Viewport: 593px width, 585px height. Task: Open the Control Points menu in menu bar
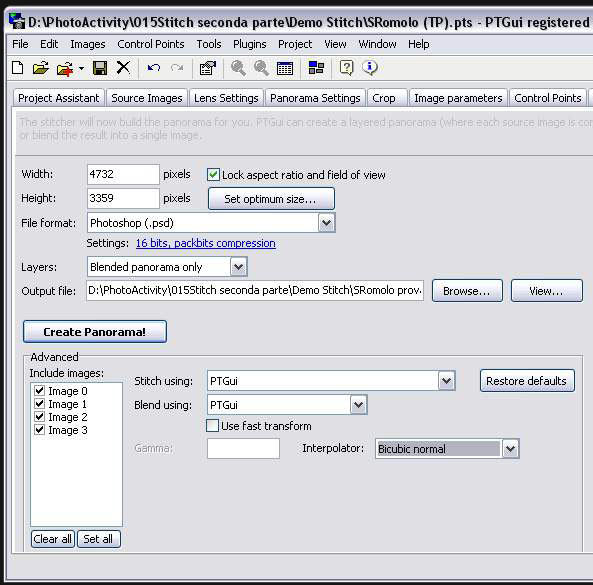[151, 44]
